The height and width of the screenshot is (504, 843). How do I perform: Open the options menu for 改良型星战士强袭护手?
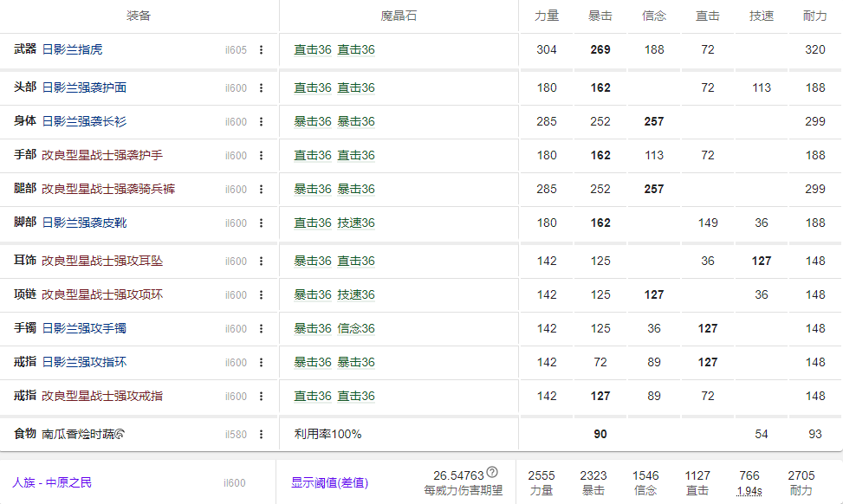click(259, 156)
